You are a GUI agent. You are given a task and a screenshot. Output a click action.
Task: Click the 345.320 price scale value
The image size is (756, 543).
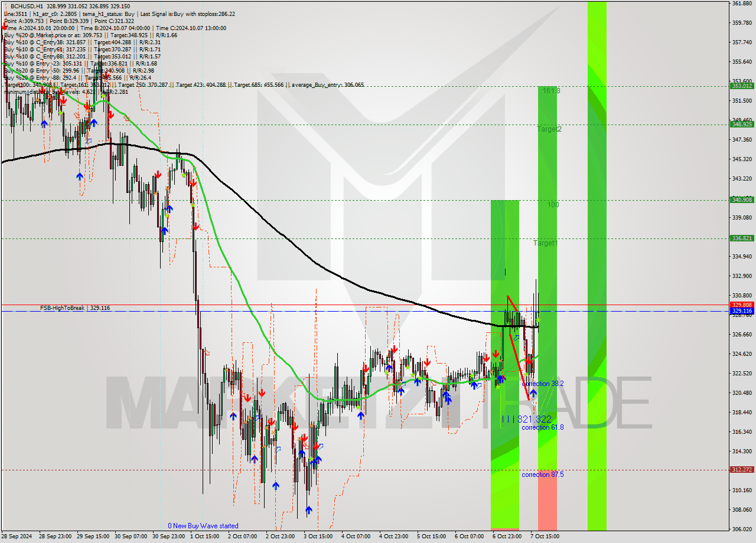click(743, 159)
